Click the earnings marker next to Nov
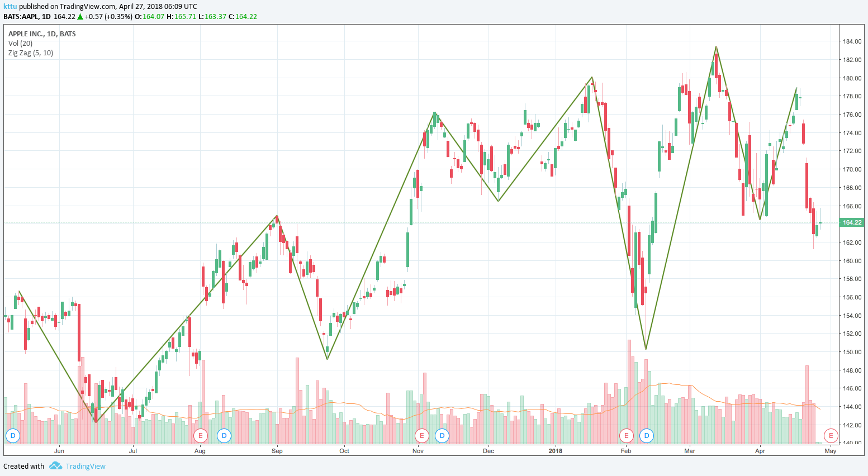The height and width of the screenshot is (476, 868). tap(421, 436)
